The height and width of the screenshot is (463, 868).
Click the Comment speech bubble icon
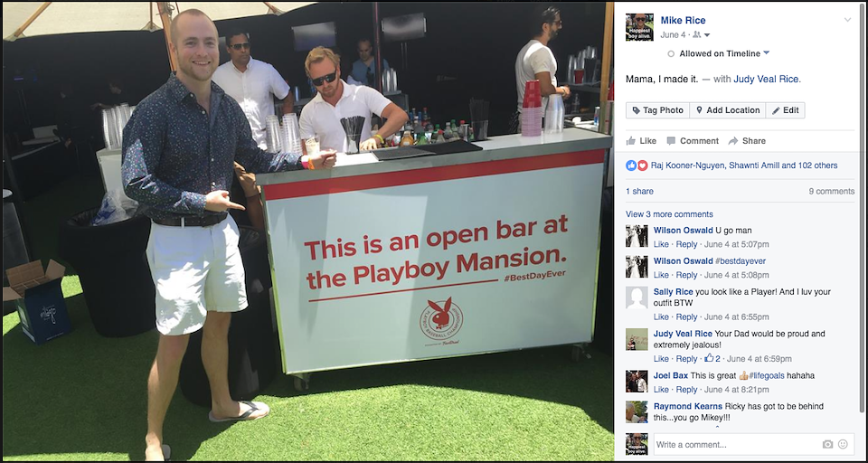(671, 141)
